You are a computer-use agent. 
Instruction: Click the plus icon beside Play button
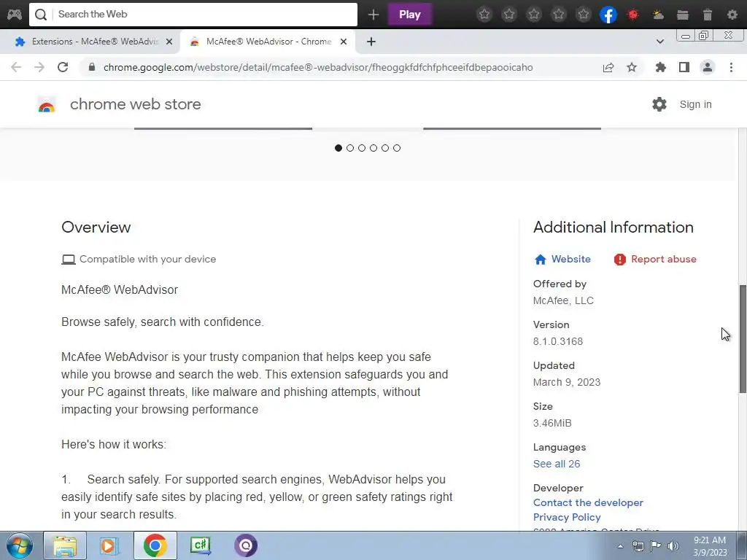point(373,15)
